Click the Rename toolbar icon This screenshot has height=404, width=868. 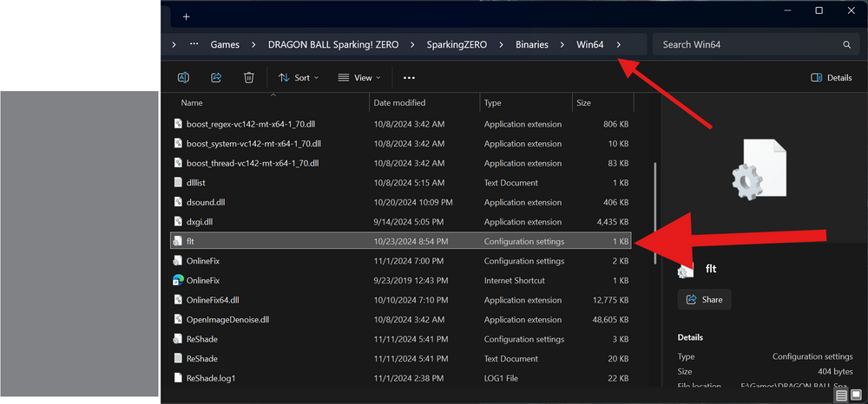183,78
